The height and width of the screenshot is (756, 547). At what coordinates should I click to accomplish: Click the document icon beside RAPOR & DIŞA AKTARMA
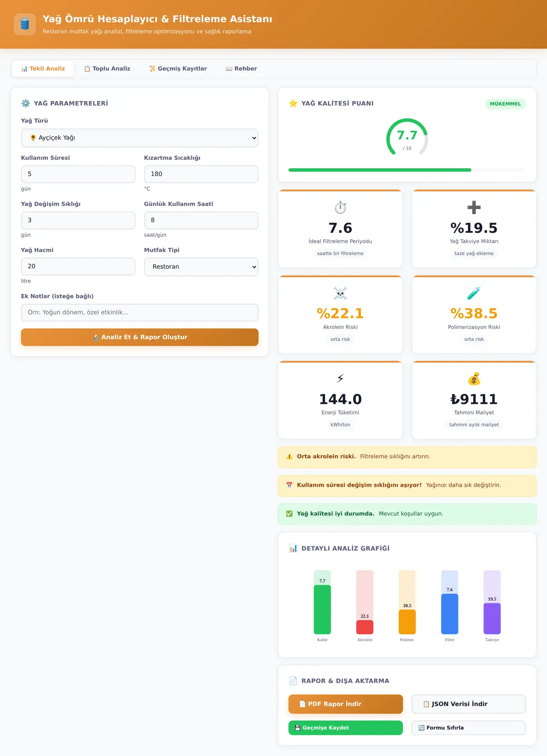pos(293,681)
